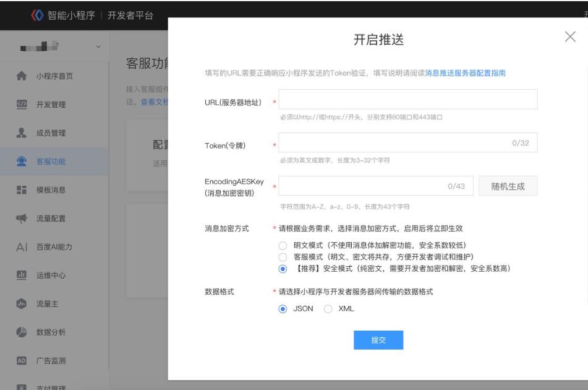Image resolution: width=588 pixels, height=390 pixels.
Task: Click the home icon beside 小程序首页
Action: (22, 76)
